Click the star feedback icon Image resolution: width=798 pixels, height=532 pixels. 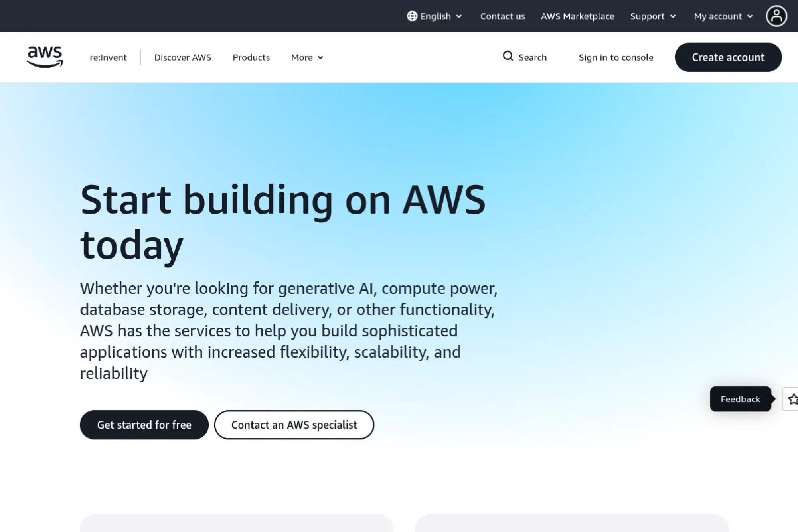click(793, 399)
